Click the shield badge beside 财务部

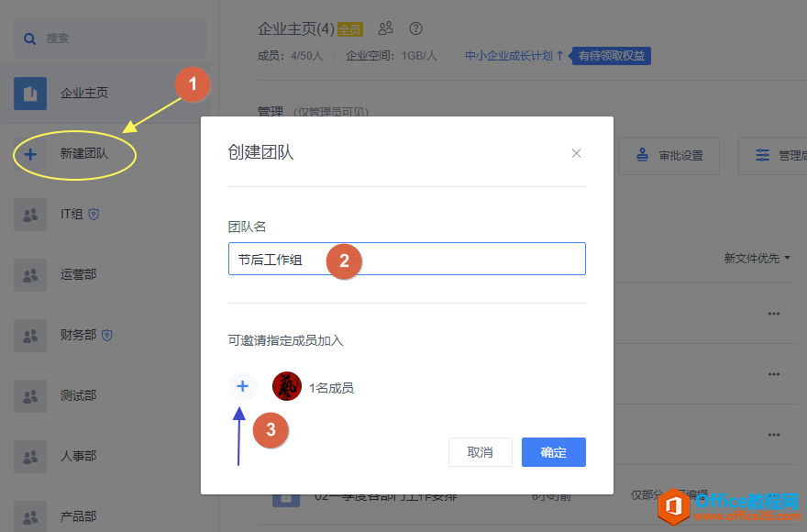click(x=107, y=336)
